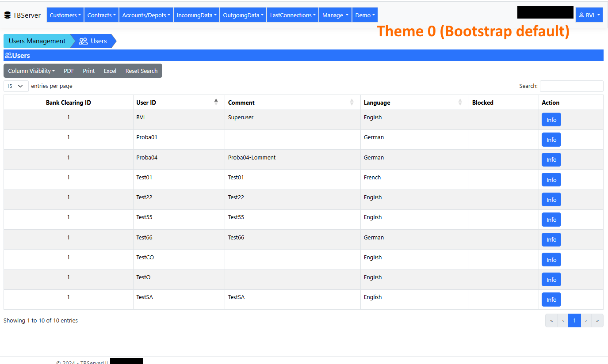Open the BVI user account menu

589,15
